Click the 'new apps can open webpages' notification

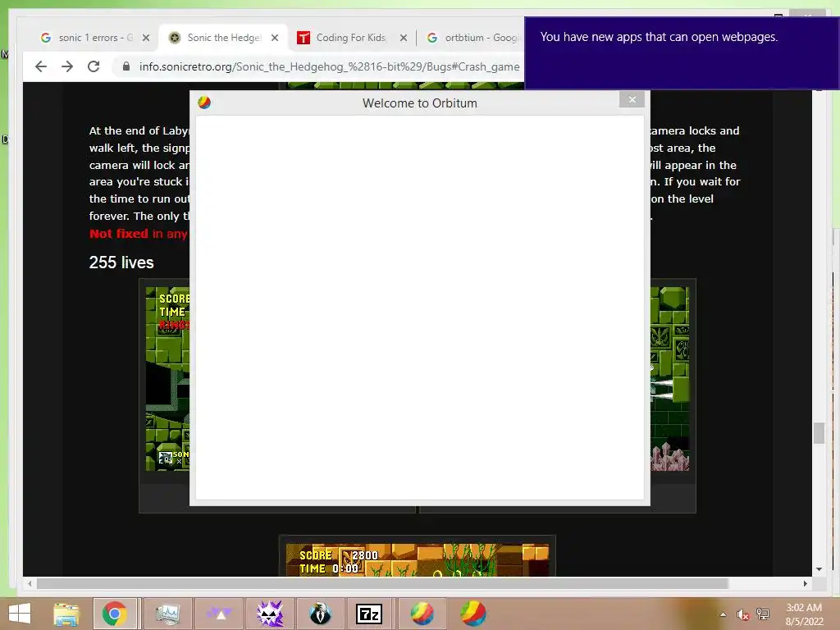tap(682, 53)
